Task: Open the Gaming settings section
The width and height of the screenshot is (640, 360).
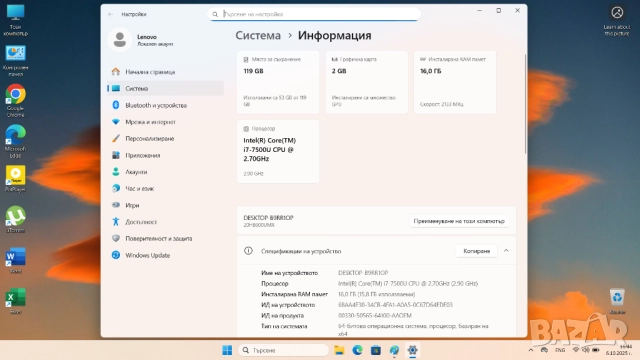Action: coord(165,205)
